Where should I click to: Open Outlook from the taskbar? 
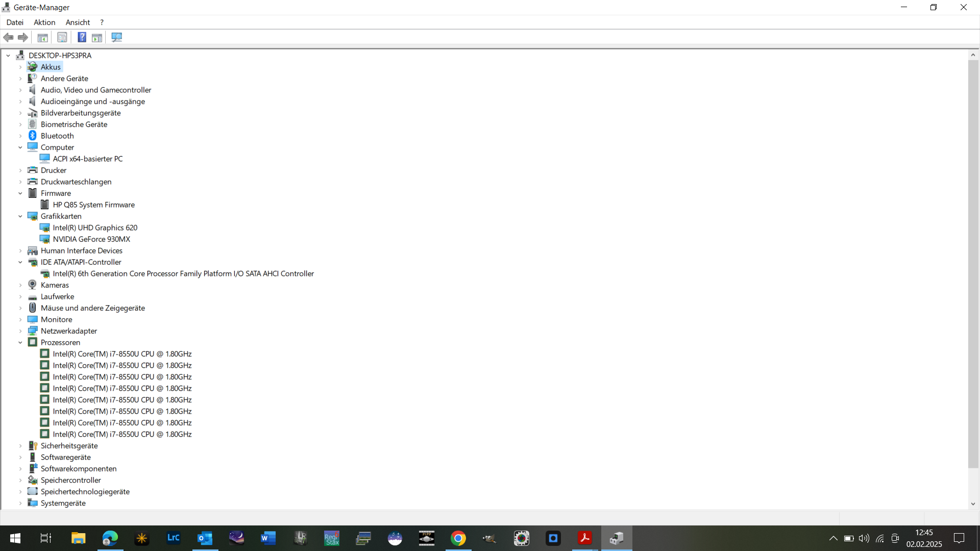[205, 538]
